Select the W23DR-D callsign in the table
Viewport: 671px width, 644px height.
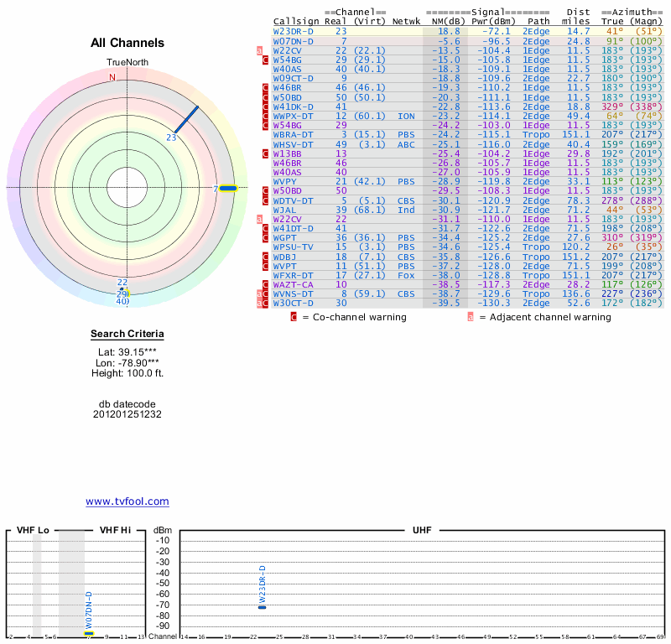[293, 31]
